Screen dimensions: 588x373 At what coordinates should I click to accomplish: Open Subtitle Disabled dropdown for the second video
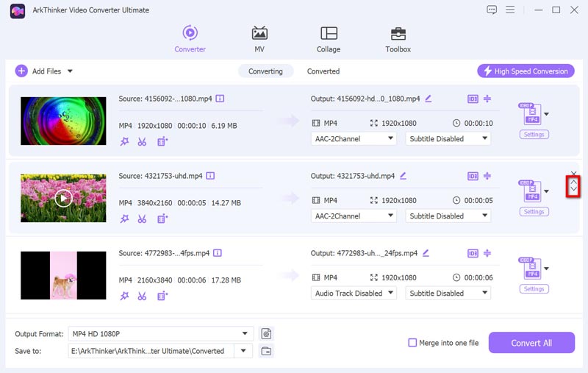point(447,216)
